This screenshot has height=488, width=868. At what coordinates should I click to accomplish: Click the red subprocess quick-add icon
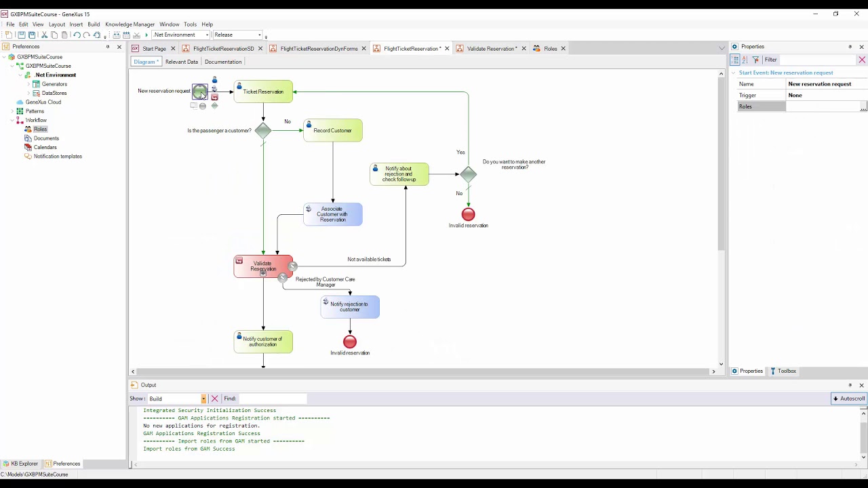pyautogui.click(x=214, y=98)
